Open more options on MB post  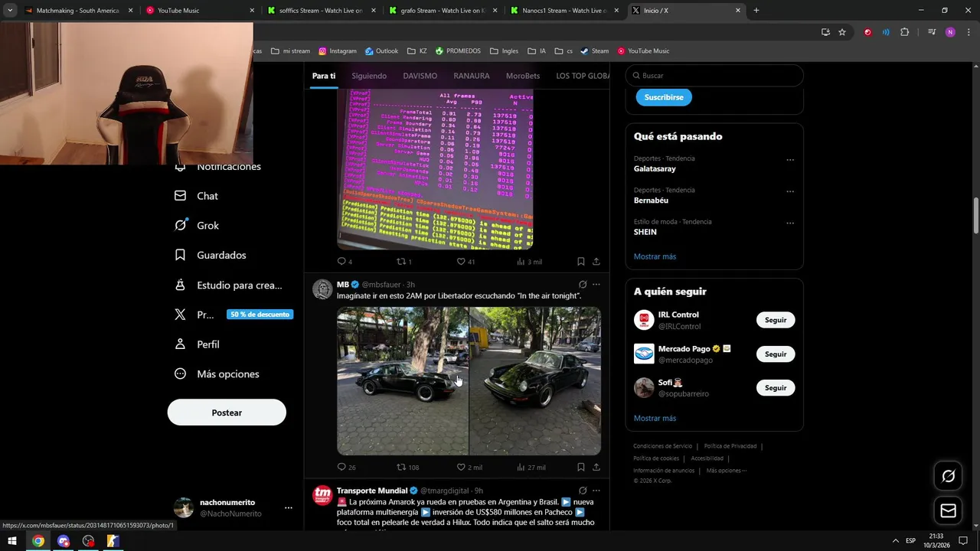(x=596, y=285)
